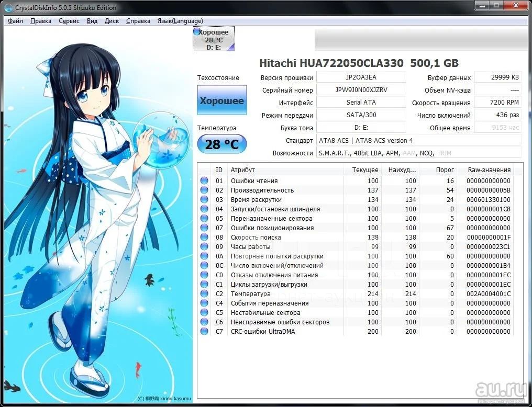Screen dimensions: 532x407
Task: Click total hours field 9153 час
Action: (497, 128)
